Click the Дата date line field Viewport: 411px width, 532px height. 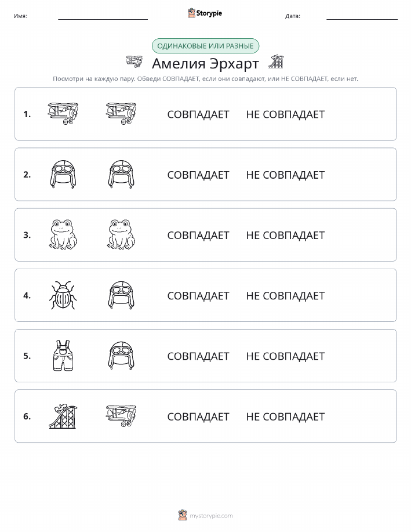point(362,16)
